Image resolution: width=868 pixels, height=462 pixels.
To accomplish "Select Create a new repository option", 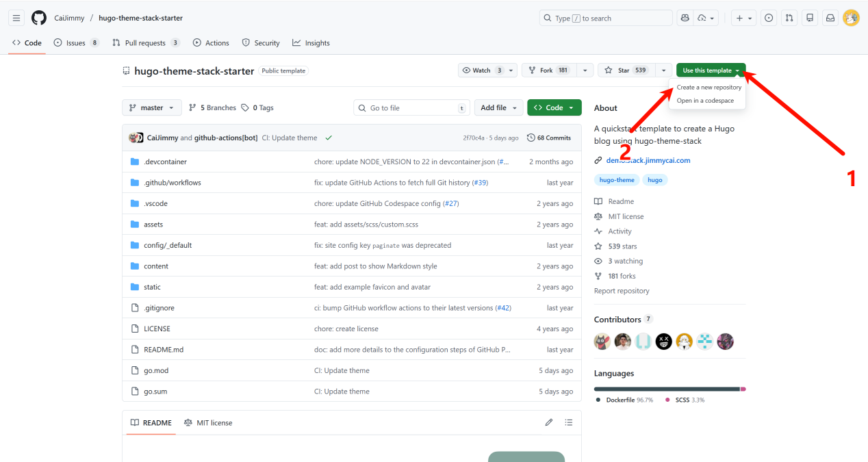I will pyautogui.click(x=709, y=88).
